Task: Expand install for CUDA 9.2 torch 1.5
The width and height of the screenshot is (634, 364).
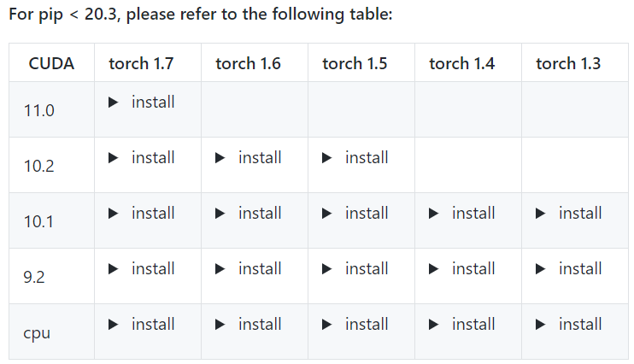Action: [x=356, y=269]
